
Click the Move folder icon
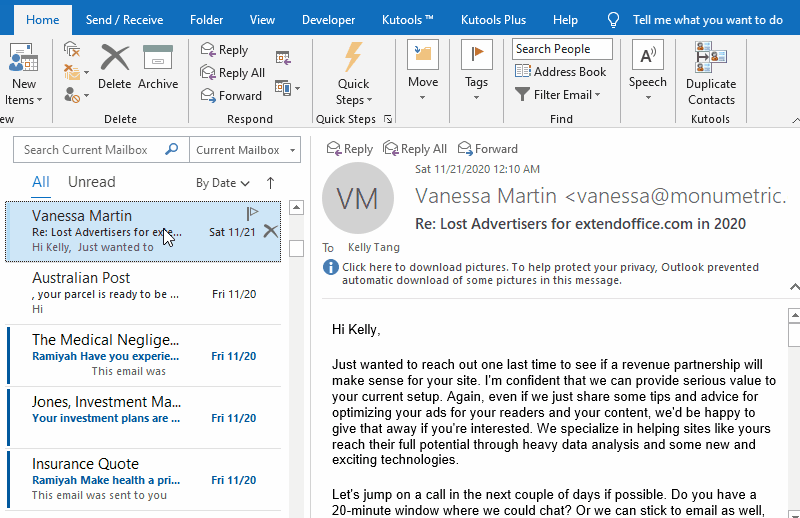[x=423, y=54]
